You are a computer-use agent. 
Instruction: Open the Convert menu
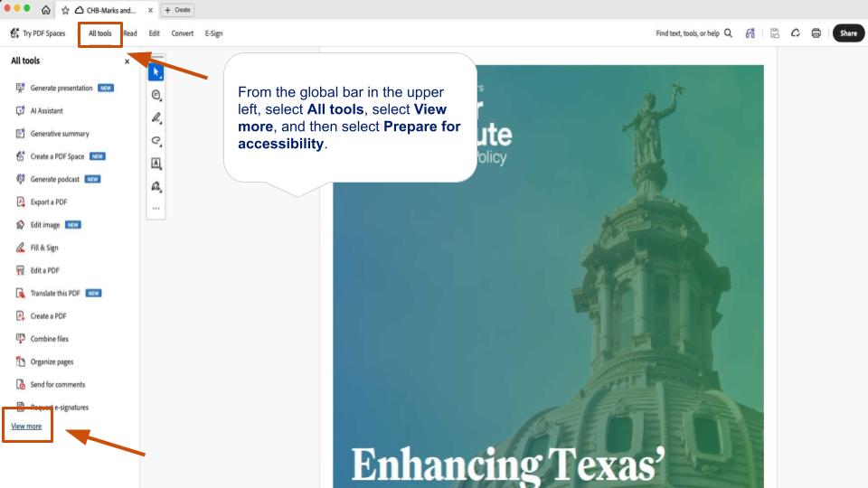point(182,33)
